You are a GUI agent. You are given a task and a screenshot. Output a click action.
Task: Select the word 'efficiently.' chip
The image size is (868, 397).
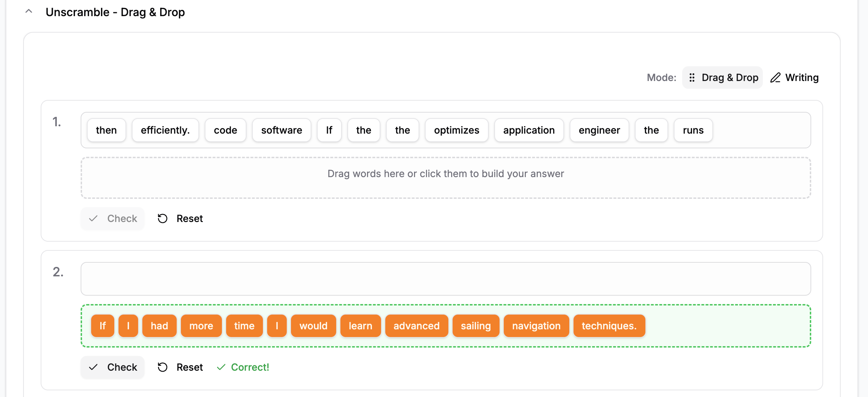(165, 130)
